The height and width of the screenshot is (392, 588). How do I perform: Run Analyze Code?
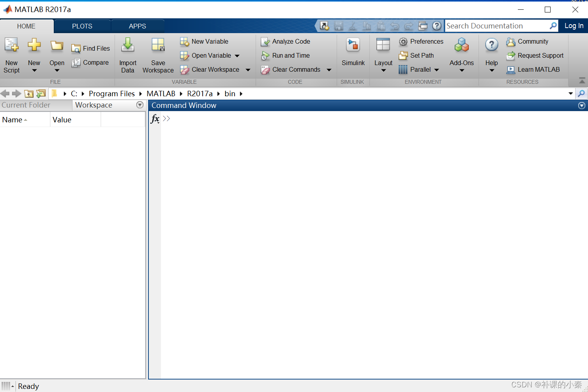click(286, 41)
